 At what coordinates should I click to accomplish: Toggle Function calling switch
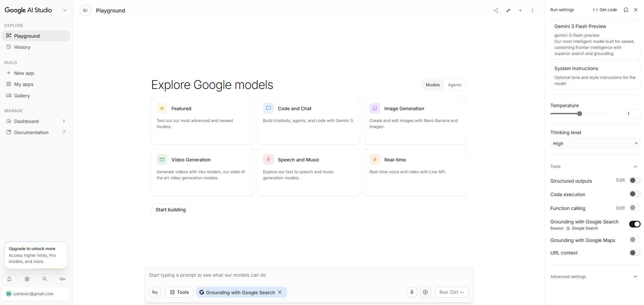(635, 208)
